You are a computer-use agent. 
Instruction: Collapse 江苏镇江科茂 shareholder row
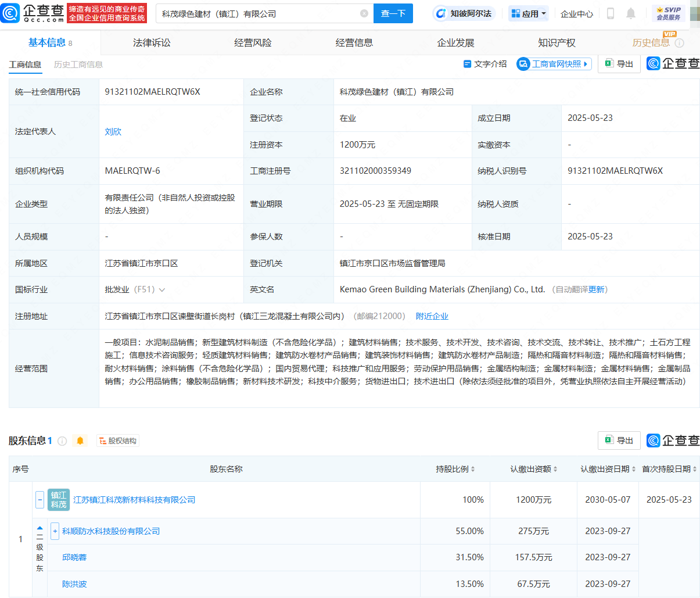(x=40, y=500)
